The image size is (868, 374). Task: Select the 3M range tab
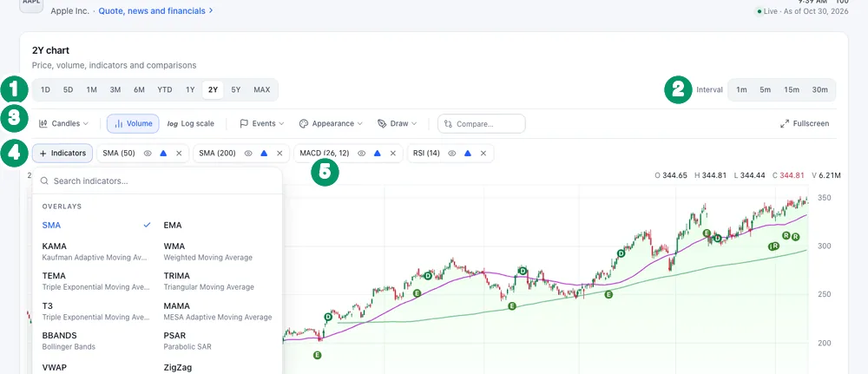coord(115,89)
